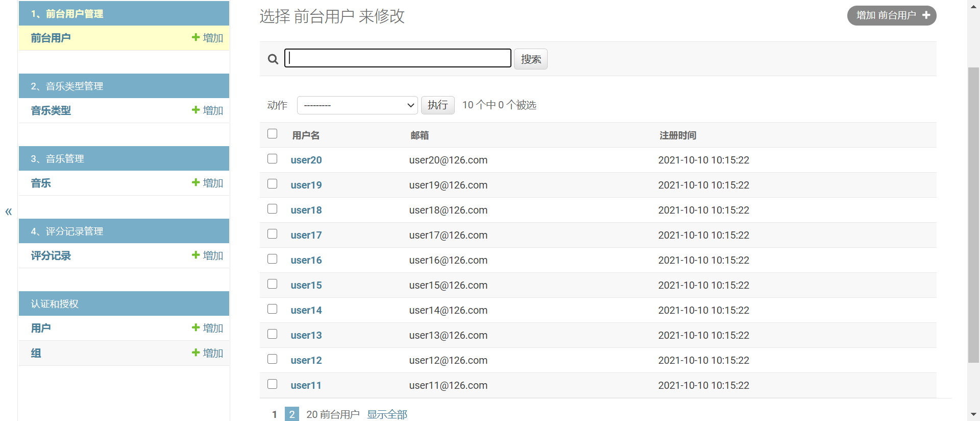This screenshot has height=421, width=980.
Task: Add 音乐类型 via sidebar 增加 link
Action: [x=208, y=110]
